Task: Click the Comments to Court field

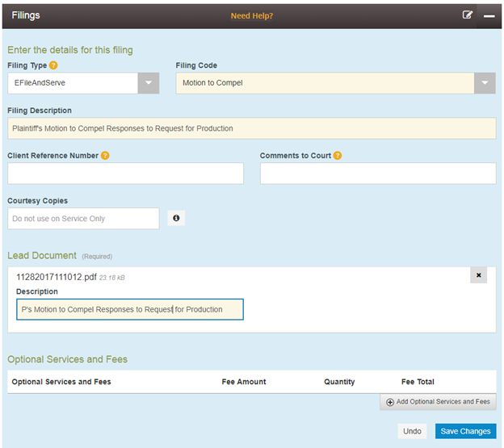Action: pyautogui.click(x=377, y=174)
